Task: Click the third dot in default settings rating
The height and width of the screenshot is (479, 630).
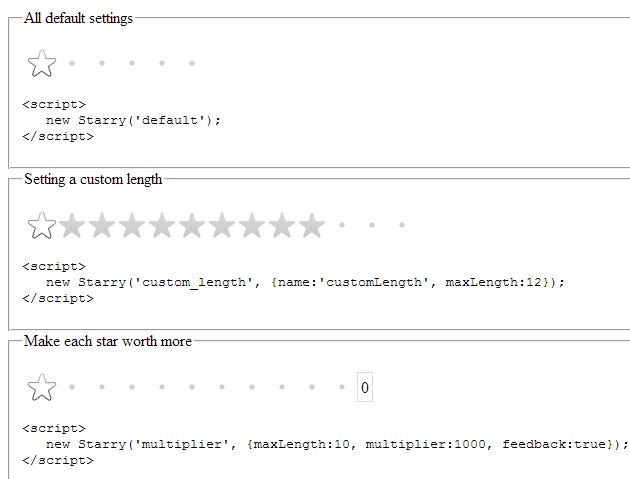Action: click(x=131, y=63)
